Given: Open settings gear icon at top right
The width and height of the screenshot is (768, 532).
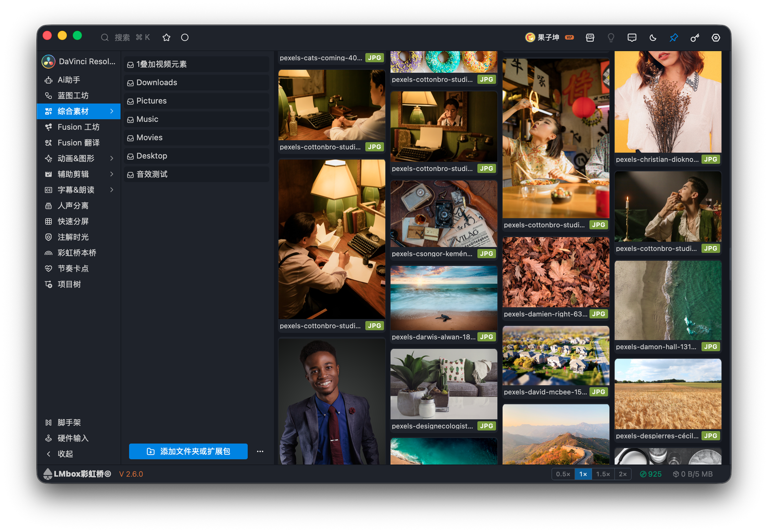Looking at the screenshot, I should (x=716, y=37).
